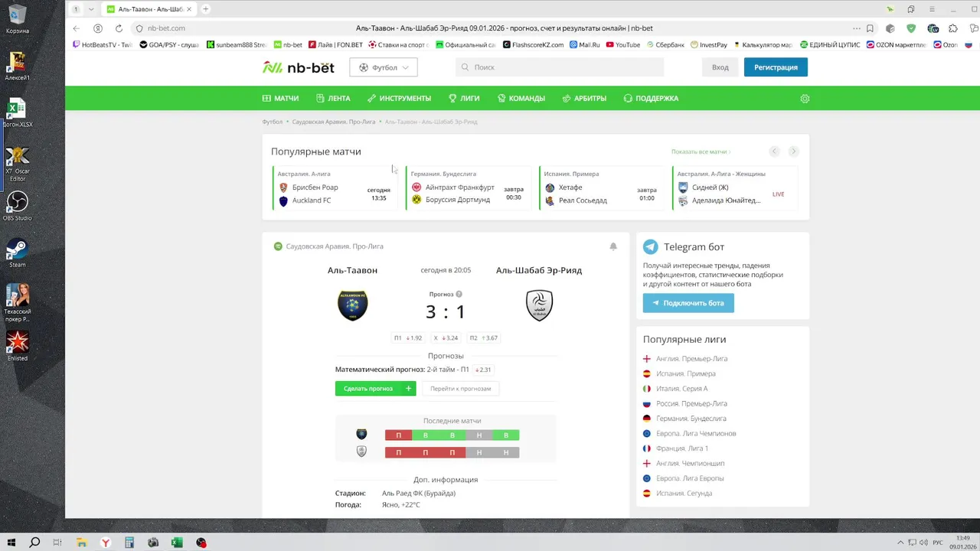Go back with the browser back arrow
This screenshot has width=980, height=551.
(76, 28)
